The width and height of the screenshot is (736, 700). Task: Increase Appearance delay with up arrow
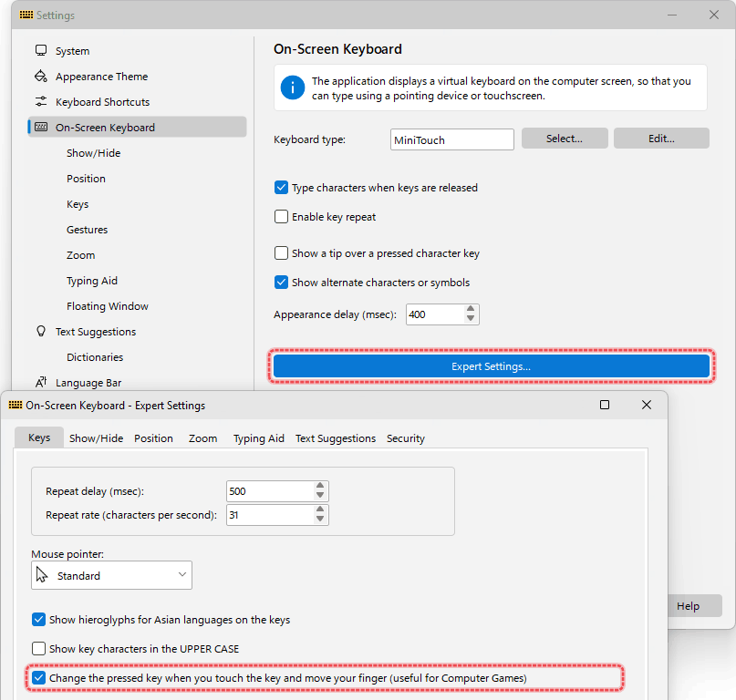point(471,309)
